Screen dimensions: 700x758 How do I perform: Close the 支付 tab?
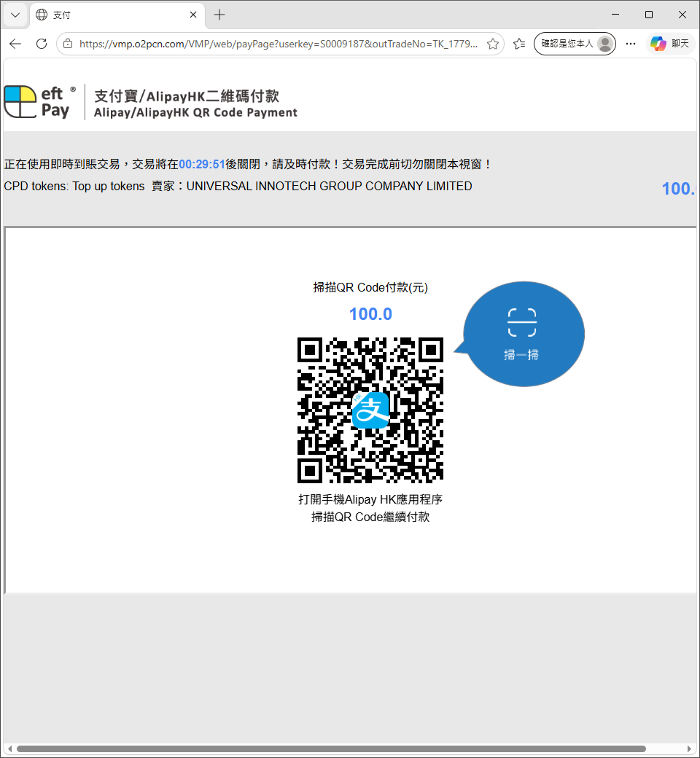[x=193, y=15]
